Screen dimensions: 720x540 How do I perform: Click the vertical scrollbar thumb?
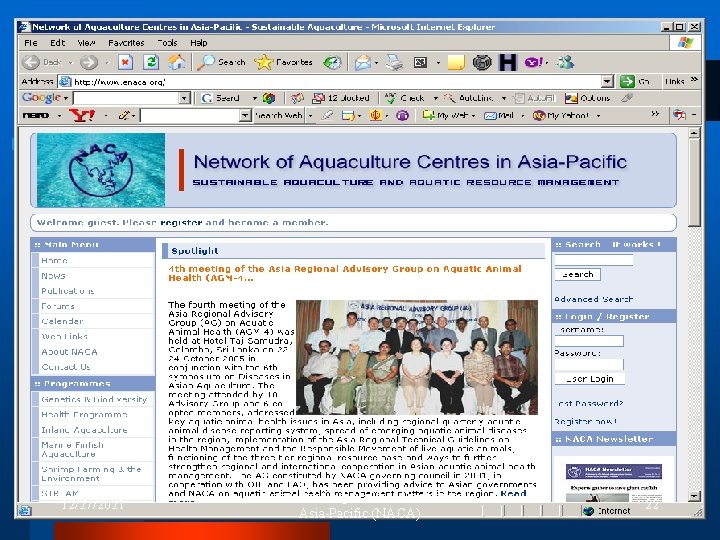[694, 182]
